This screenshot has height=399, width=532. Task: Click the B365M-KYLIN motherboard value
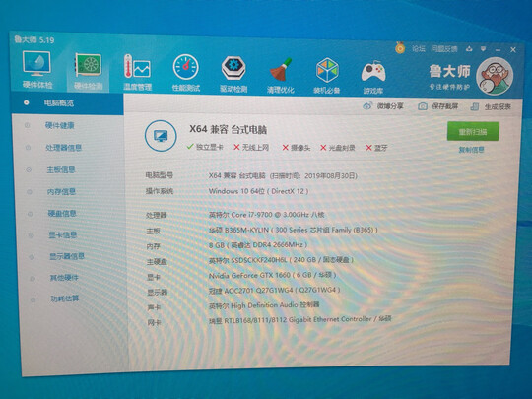click(x=293, y=230)
